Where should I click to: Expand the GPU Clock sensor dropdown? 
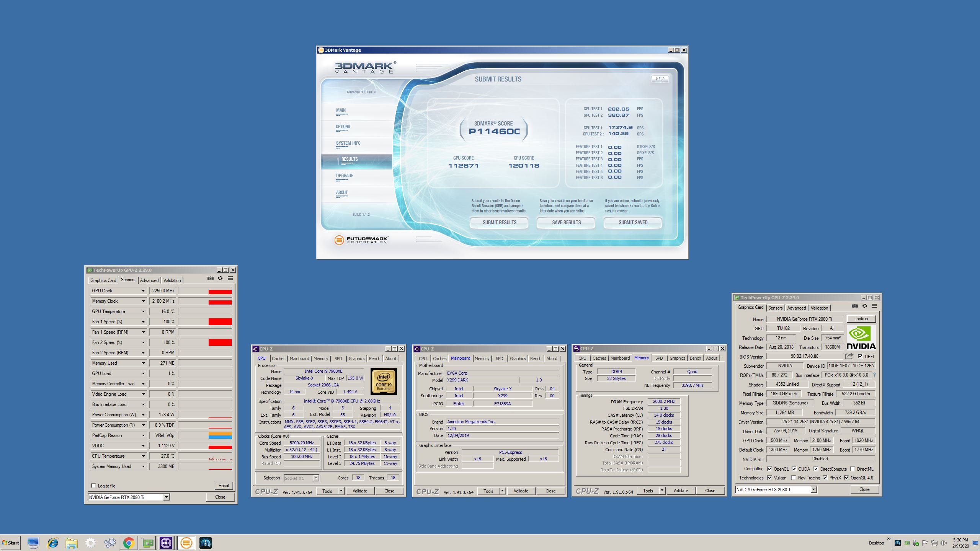pos(143,291)
